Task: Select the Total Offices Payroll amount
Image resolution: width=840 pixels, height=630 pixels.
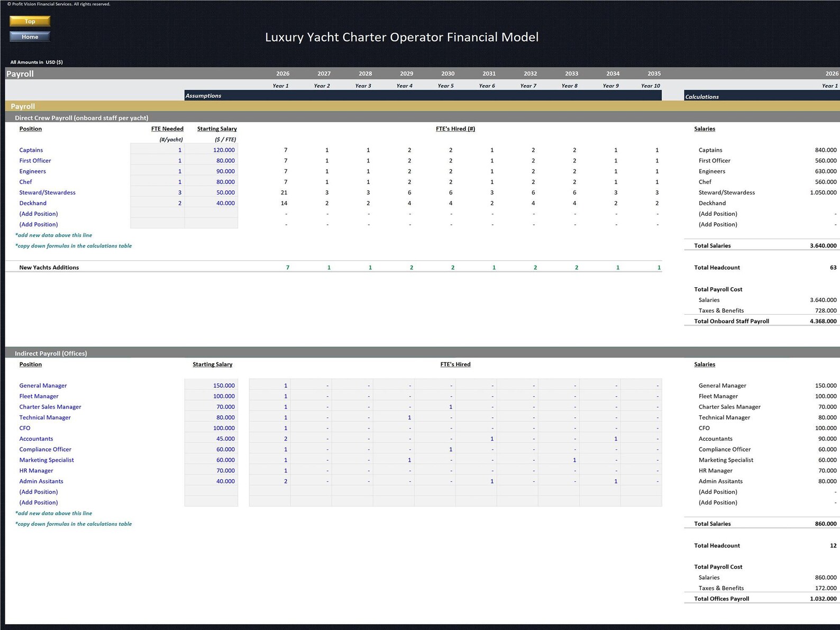Action: 823,599
